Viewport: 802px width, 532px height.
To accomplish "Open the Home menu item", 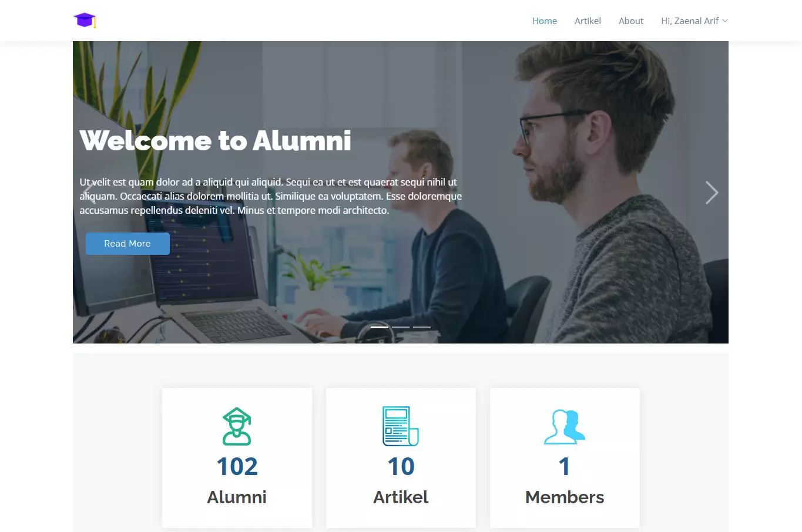I will [545, 21].
